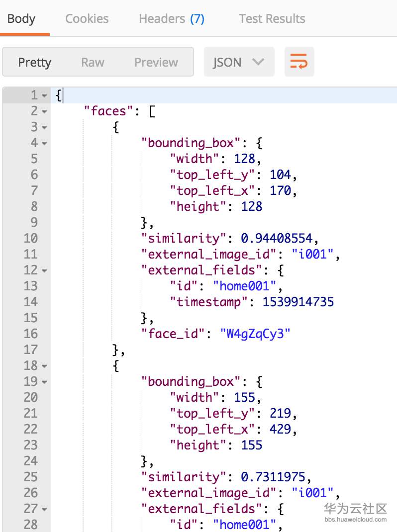
Task: Collapse the first face object at line 3
Action: 44,127
